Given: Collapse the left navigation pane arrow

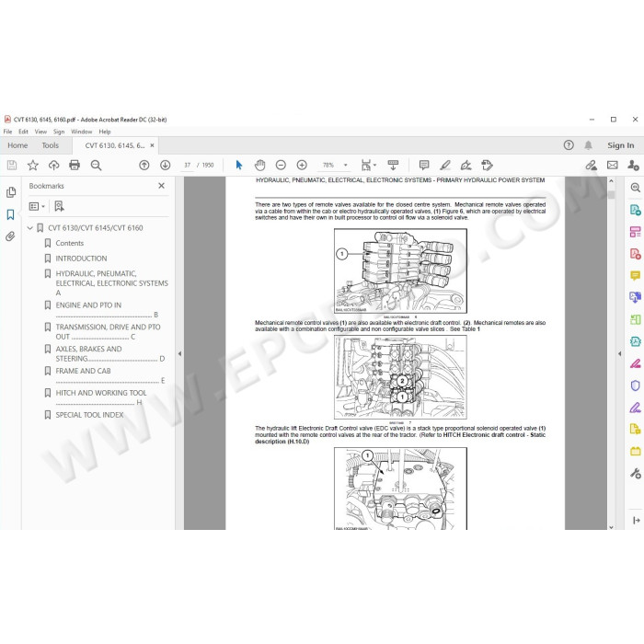Looking at the screenshot, I should (179, 353).
